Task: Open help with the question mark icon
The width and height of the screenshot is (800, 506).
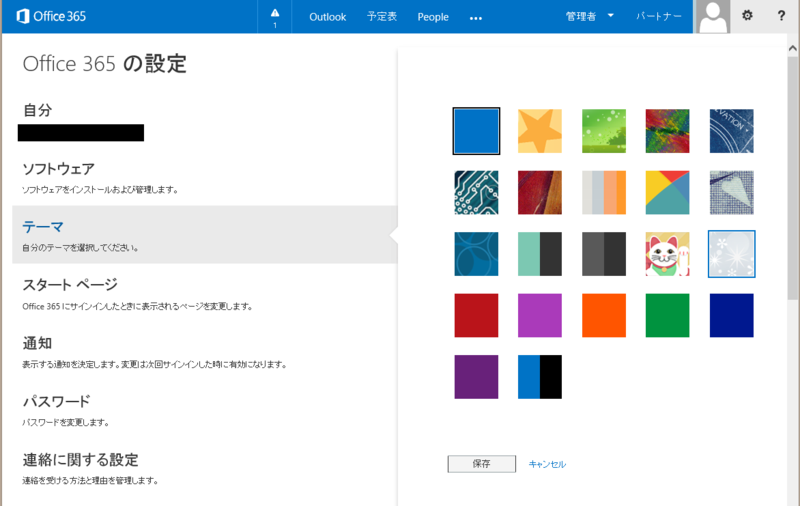Action: 781,16
